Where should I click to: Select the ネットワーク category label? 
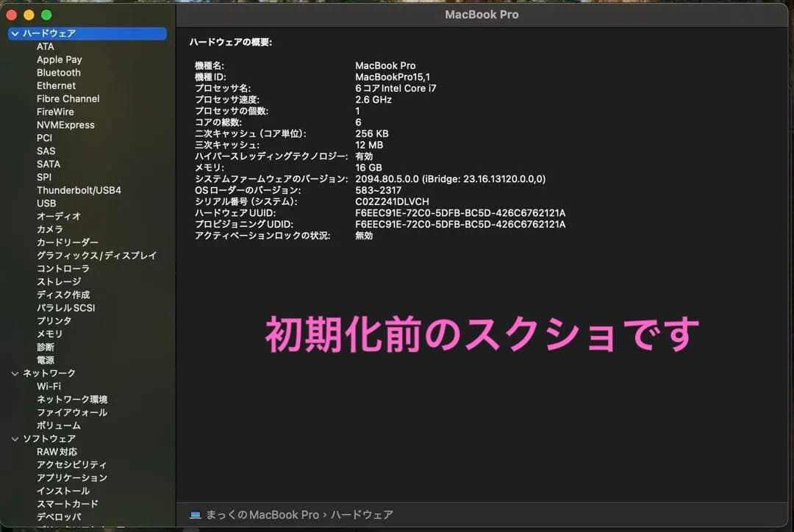pyautogui.click(x=49, y=373)
